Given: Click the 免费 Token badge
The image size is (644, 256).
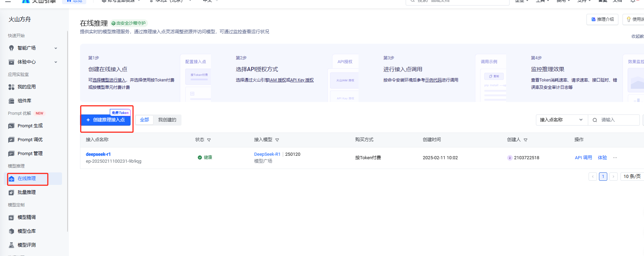Looking at the screenshot, I should click(120, 113).
